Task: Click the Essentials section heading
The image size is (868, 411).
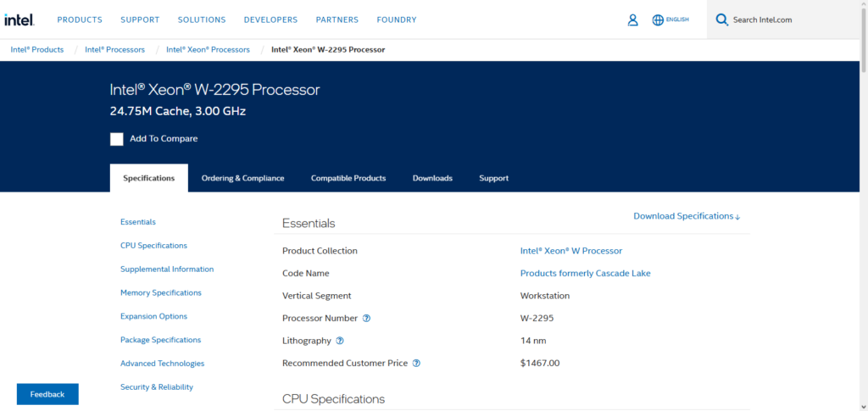Action: (309, 224)
